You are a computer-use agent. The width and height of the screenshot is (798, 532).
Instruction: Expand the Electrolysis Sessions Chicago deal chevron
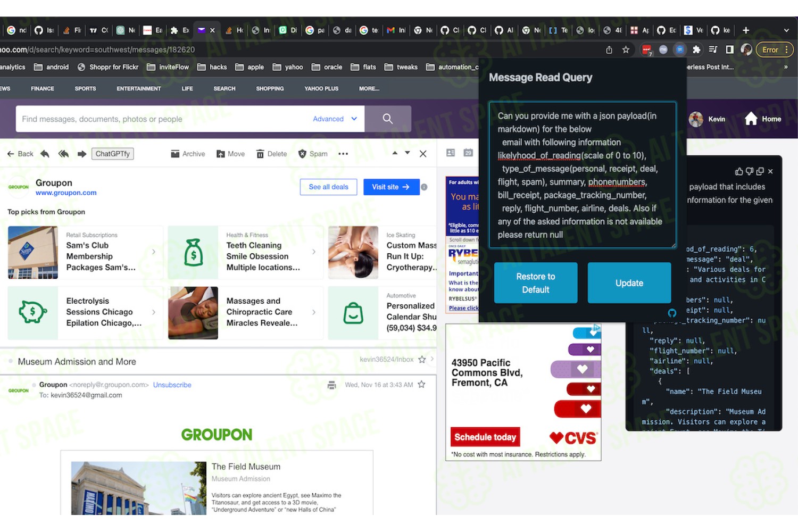154,312
